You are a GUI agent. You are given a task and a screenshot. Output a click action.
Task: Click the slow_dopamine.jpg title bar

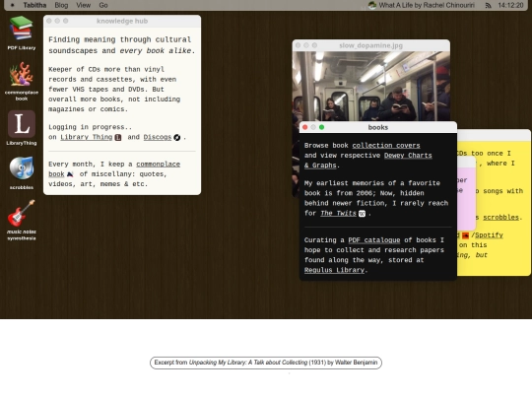coord(371,45)
